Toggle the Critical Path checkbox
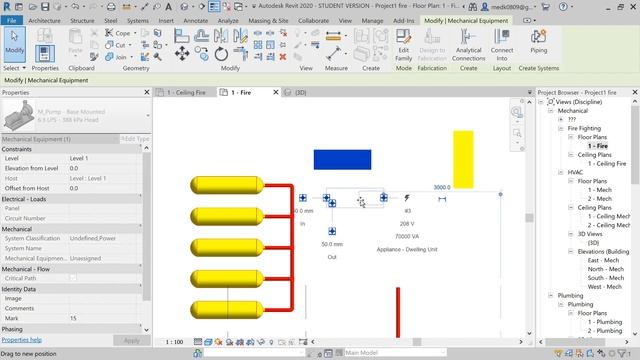Image resolution: width=640 pixels, height=360 pixels. [73, 278]
